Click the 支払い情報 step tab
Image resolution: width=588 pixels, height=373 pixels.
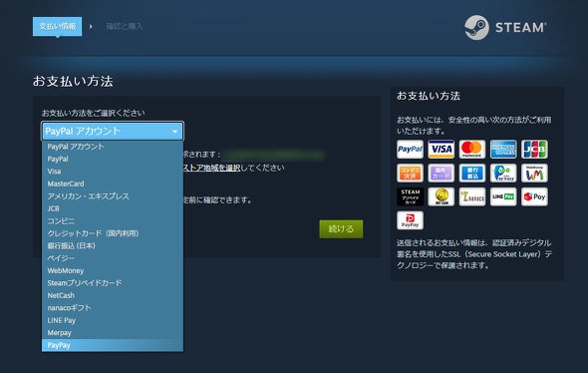[57, 26]
